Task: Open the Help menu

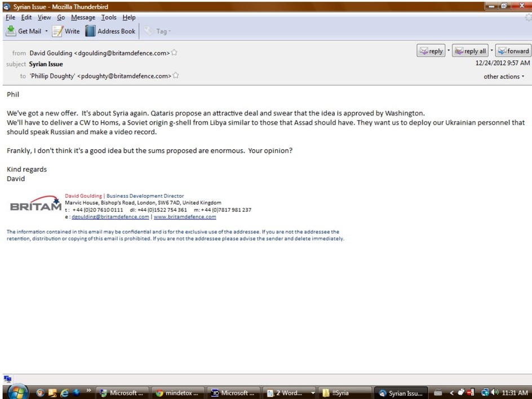Action: (x=129, y=17)
